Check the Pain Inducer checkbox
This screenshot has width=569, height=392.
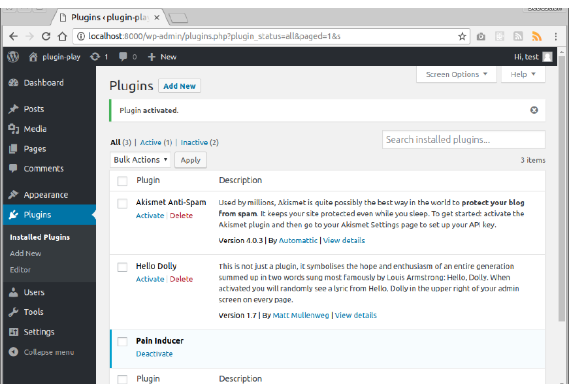(x=122, y=342)
